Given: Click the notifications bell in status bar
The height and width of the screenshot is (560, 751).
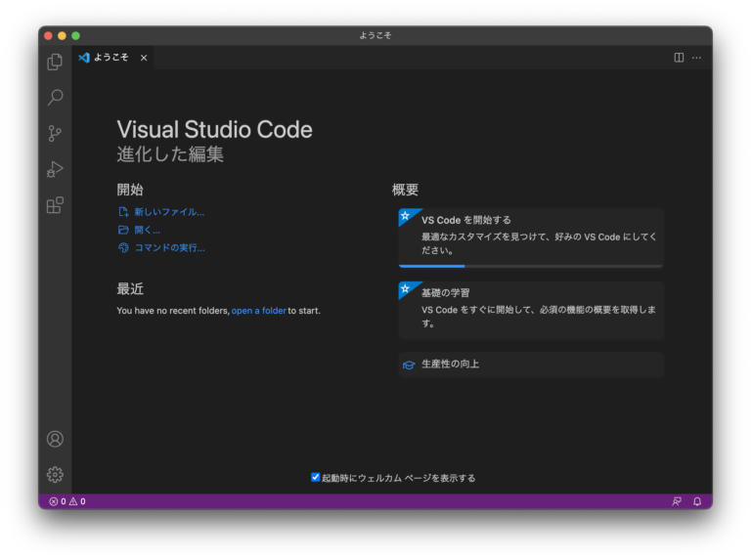Looking at the screenshot, I should click(x=697, y=501).
